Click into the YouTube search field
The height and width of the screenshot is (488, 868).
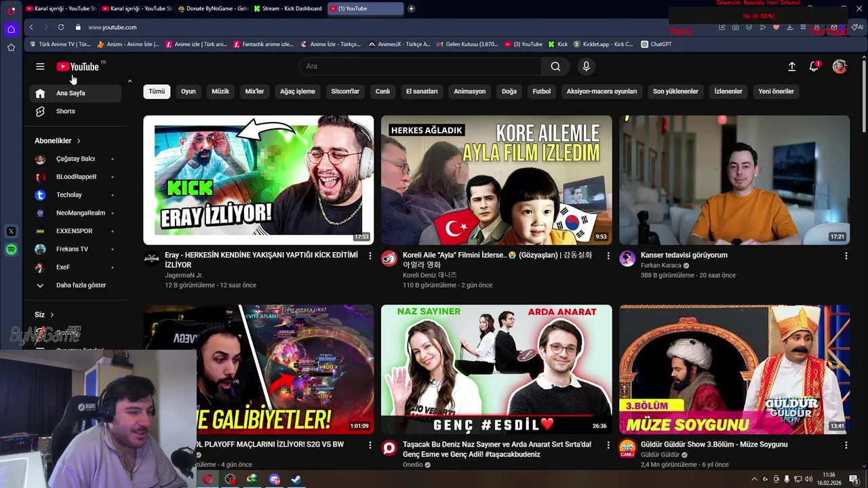click(420, 66)
